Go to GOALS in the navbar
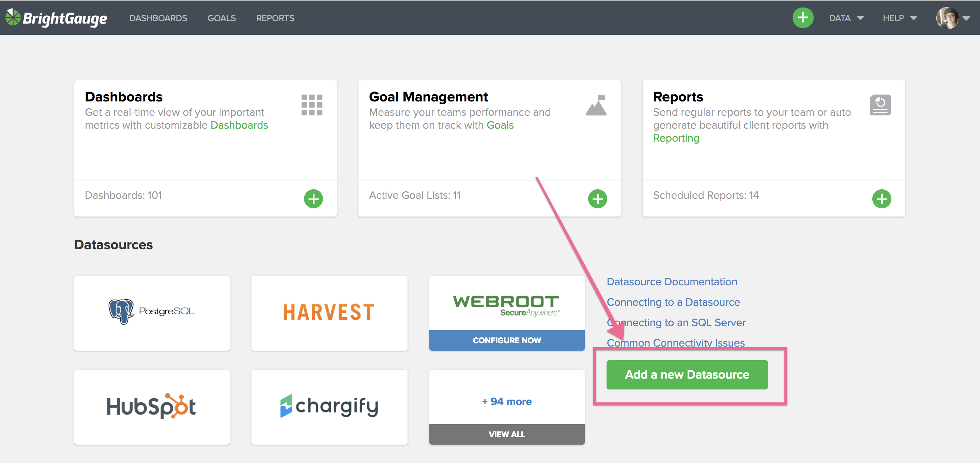Image resolution: width=980 pixels, height=463 pixels. 221,18
